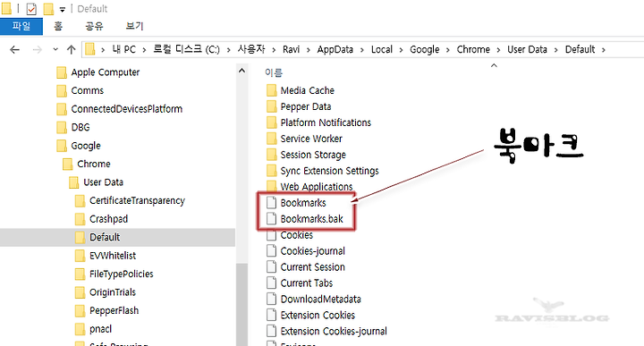644x346 pixels.
Task: Select the Bookmarks.bak file icon
Action: [272, 219]
